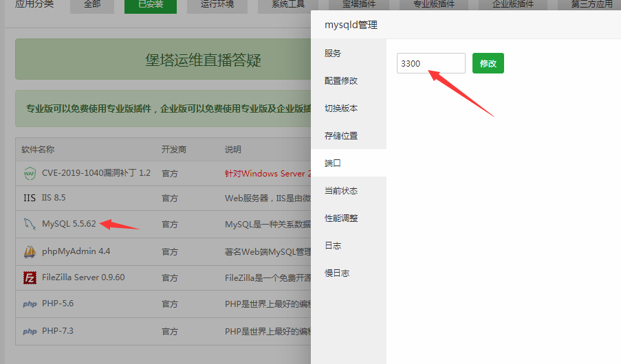Click the PHP-7.3 php logo icon

point(30,331)
